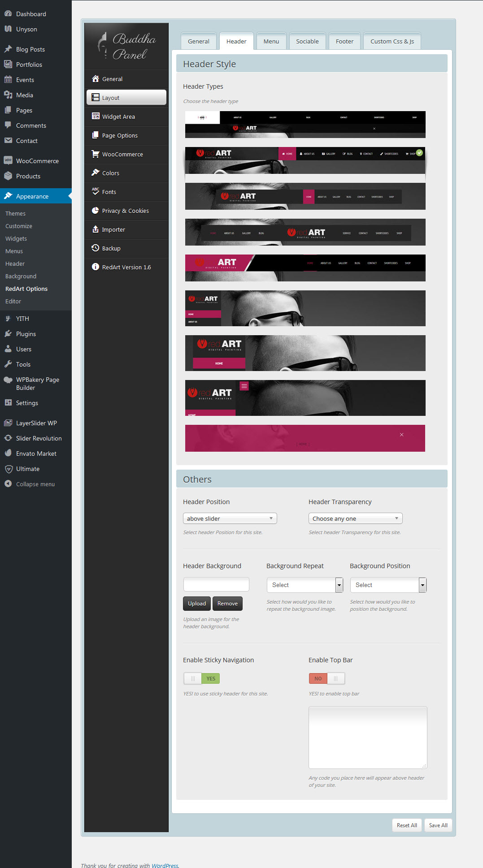Toggle the Enable Sticky Navigation switch
The height and width of the screenshot is (868, 483).
201,678
